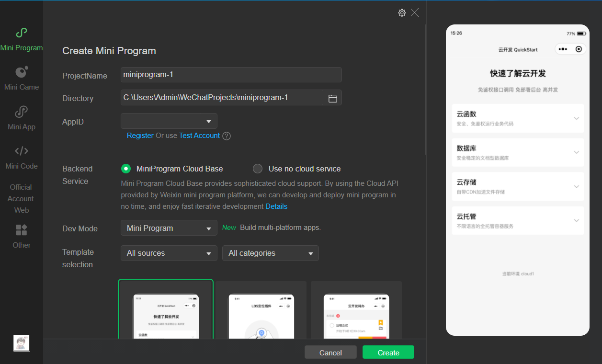Select Use no cloud service option
The height and width of the screenshot is (364, 602).
tap(258, 169)
